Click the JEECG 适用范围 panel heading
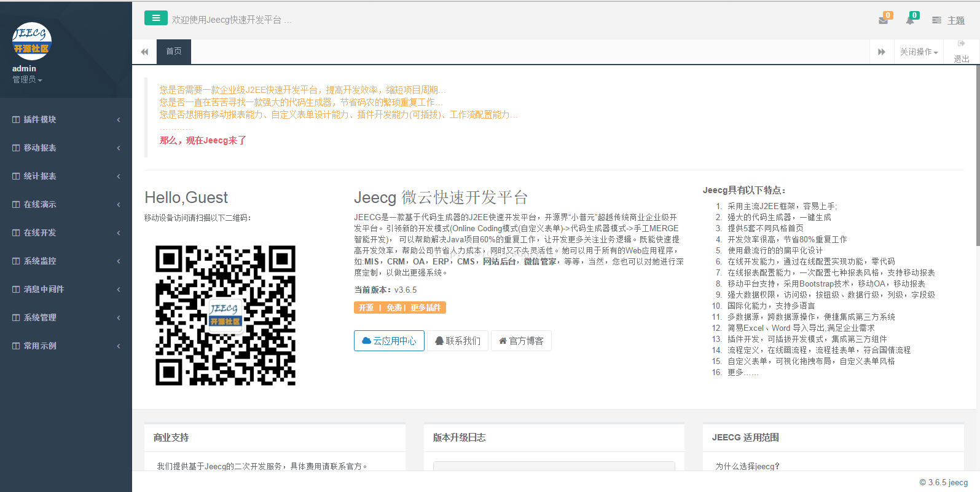Screen dimensions: 980x492 click(x=745, y=437)
